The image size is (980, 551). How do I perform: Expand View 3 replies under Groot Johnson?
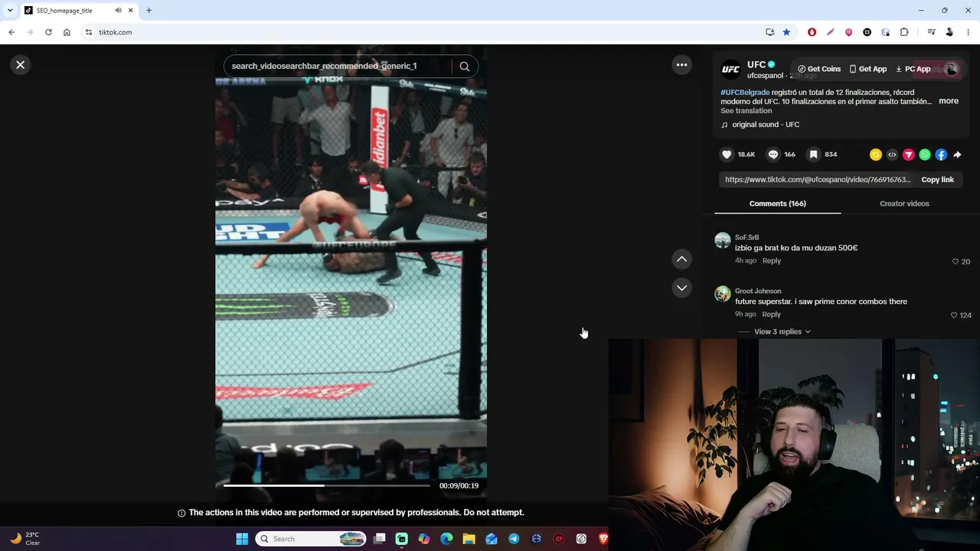click(782, 331)
